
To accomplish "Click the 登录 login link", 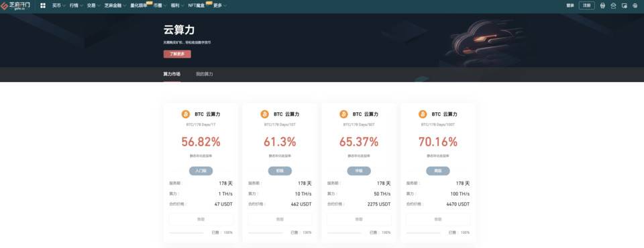I will (x=570, y=6).
